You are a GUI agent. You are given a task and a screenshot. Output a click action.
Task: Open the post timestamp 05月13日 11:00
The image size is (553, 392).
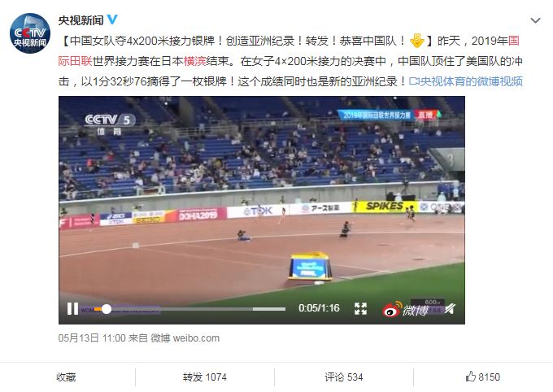(92, 338)
